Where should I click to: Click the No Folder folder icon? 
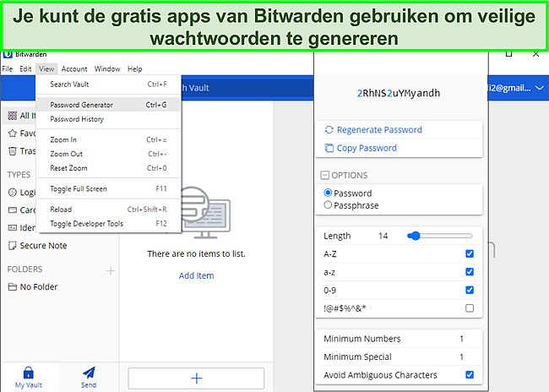(x=13, y=287)
